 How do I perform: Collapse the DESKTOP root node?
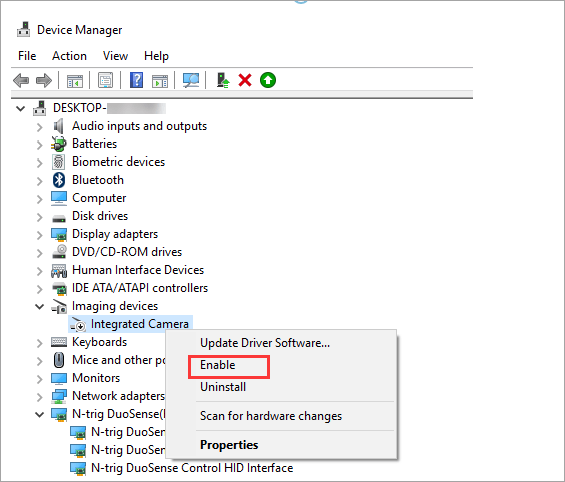pyautogui.click(x=21, y=108)
